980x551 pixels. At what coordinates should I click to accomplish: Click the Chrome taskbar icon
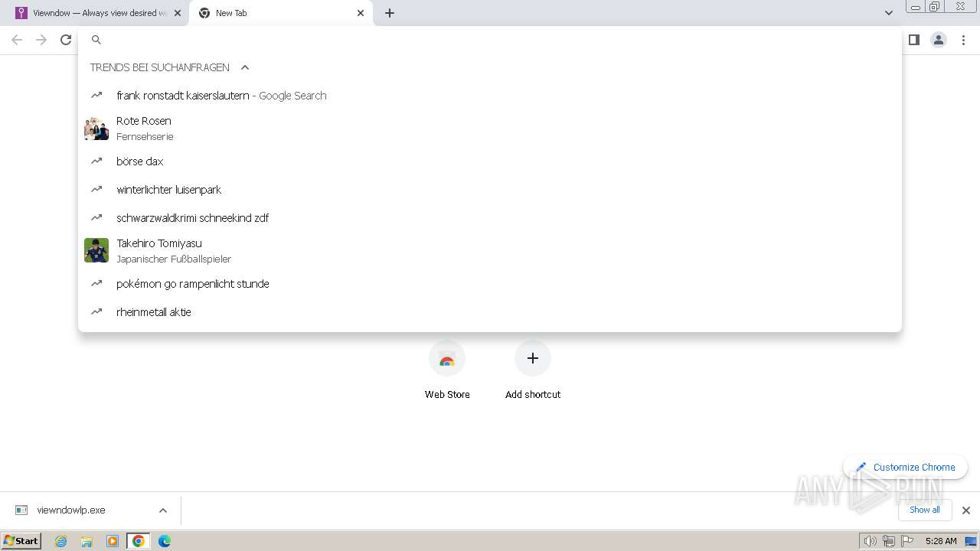point(139,541)
